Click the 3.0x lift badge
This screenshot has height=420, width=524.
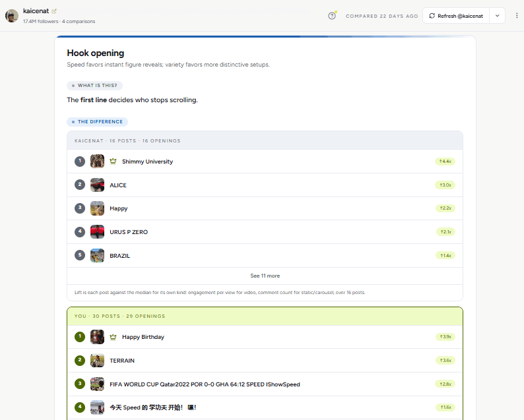(x=445, y=185)
